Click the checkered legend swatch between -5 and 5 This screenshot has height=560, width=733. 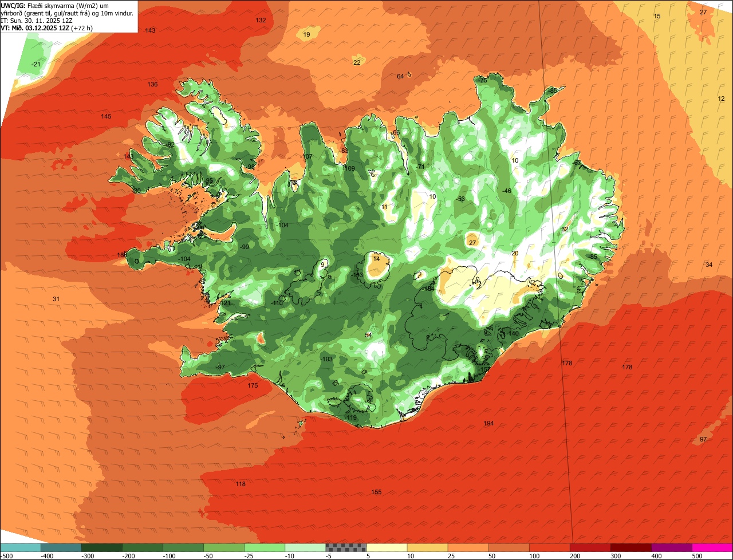[x=346, y=547]
